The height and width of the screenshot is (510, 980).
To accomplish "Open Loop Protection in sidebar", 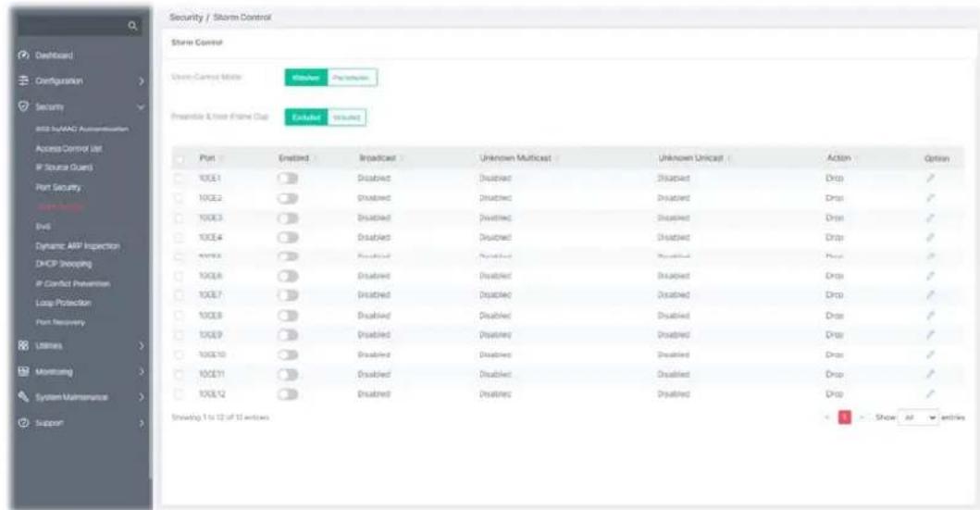I will pyautogui.click(x=63, y=303).
